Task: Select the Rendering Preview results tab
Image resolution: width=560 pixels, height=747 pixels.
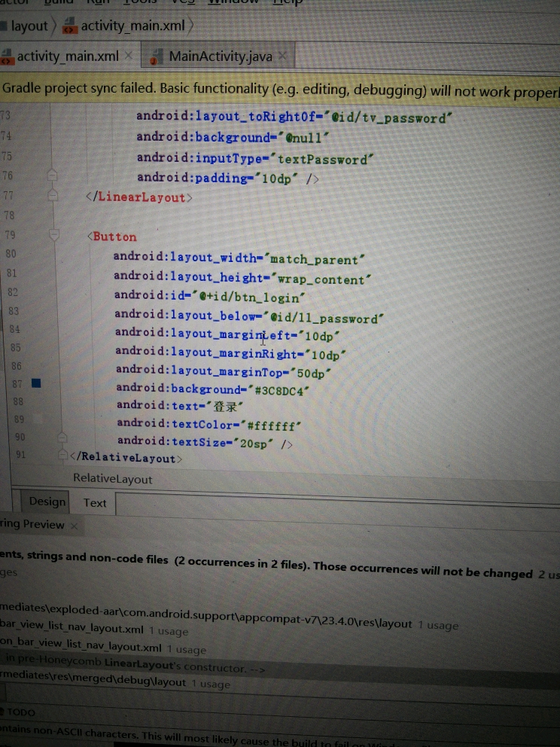Action: [32, 525]
